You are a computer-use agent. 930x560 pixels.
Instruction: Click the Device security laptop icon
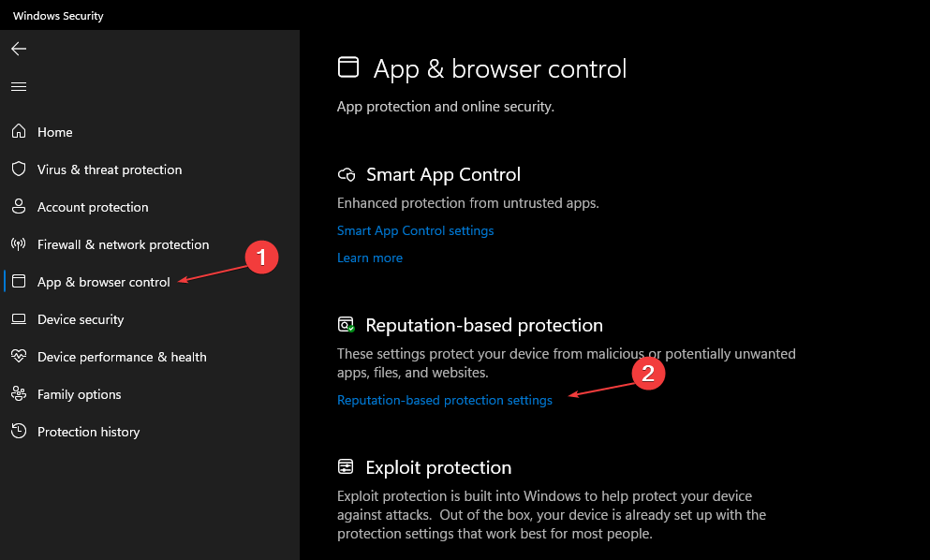click(x=18, y=318)
